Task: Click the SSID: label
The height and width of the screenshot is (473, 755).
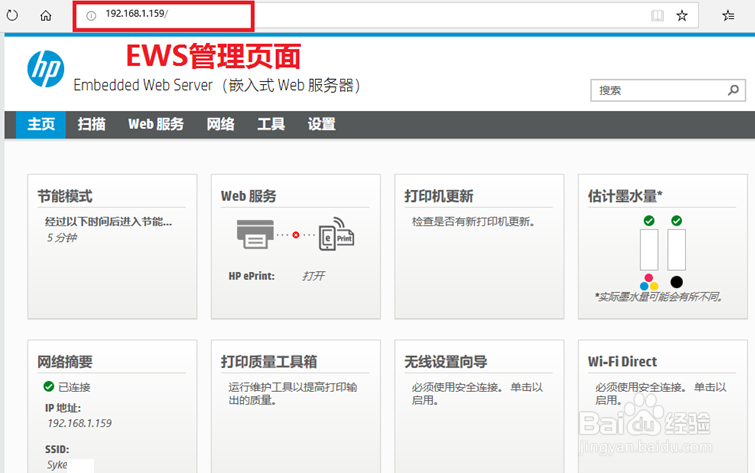Action: (57, 449)
